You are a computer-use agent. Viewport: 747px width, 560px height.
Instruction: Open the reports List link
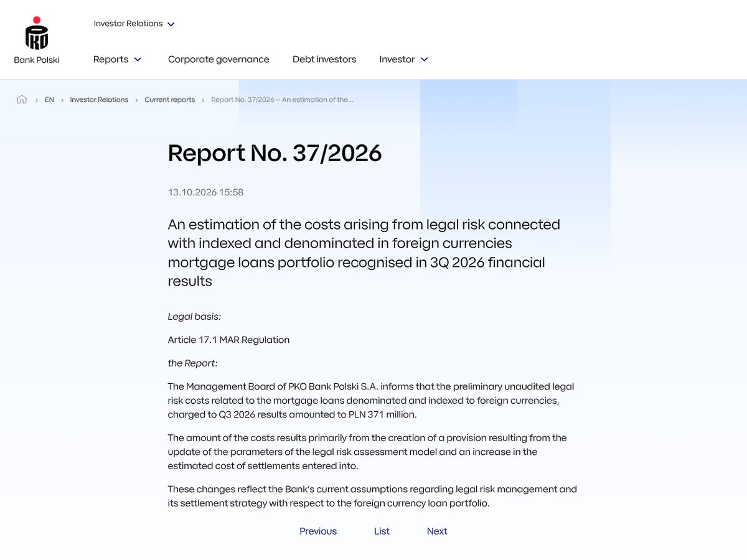pos(382,531)
